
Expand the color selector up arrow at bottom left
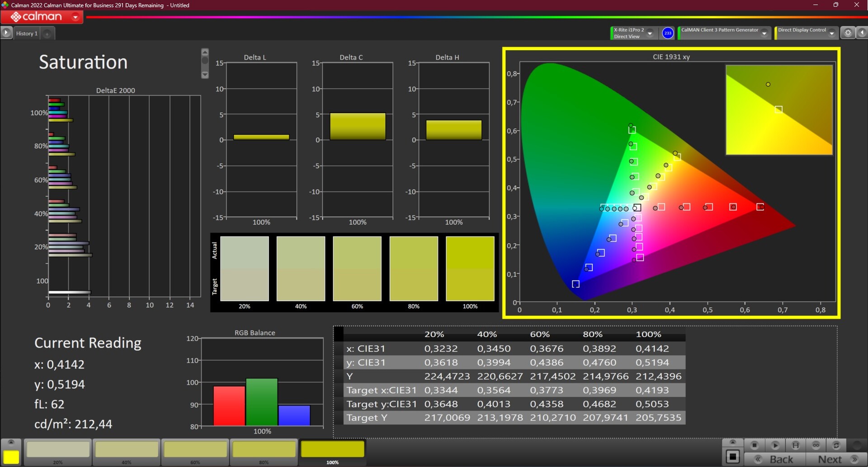[11, 442]
